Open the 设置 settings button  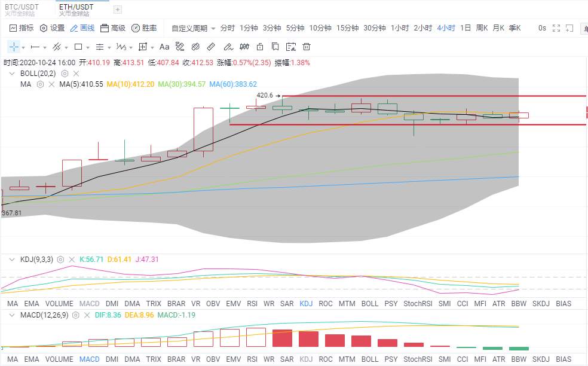[x=53, y=28]
